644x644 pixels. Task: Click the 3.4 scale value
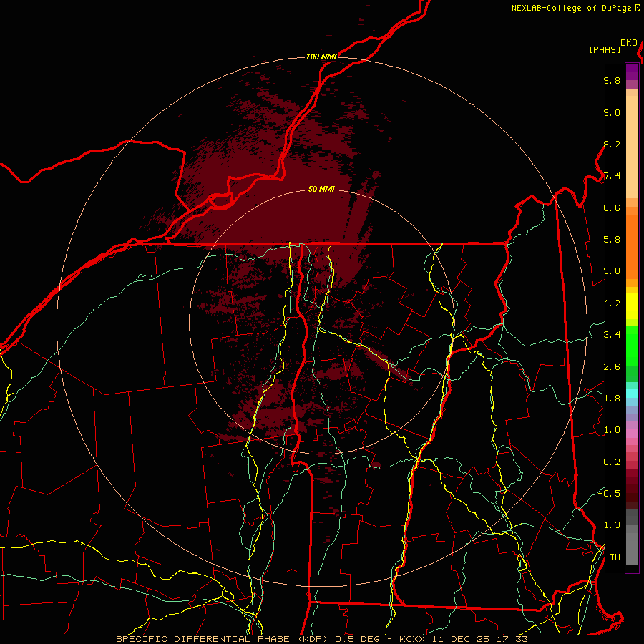[x=612, y=335]
